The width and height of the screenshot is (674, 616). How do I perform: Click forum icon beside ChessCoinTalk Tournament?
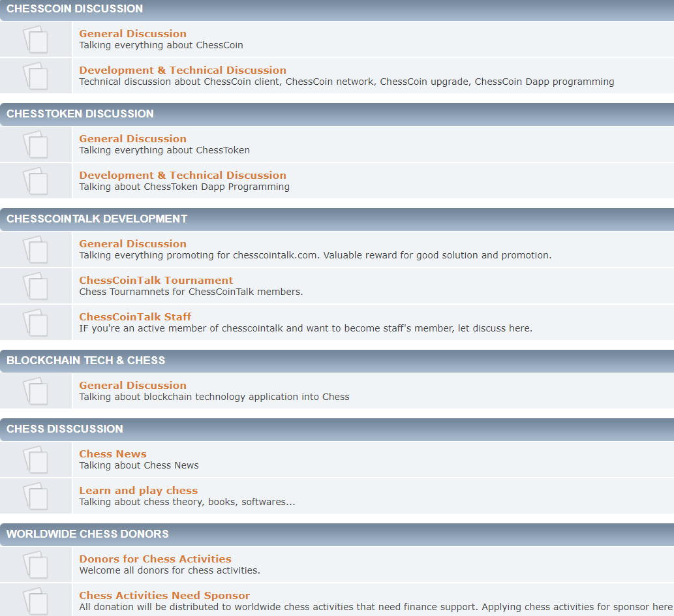point(35,286)
